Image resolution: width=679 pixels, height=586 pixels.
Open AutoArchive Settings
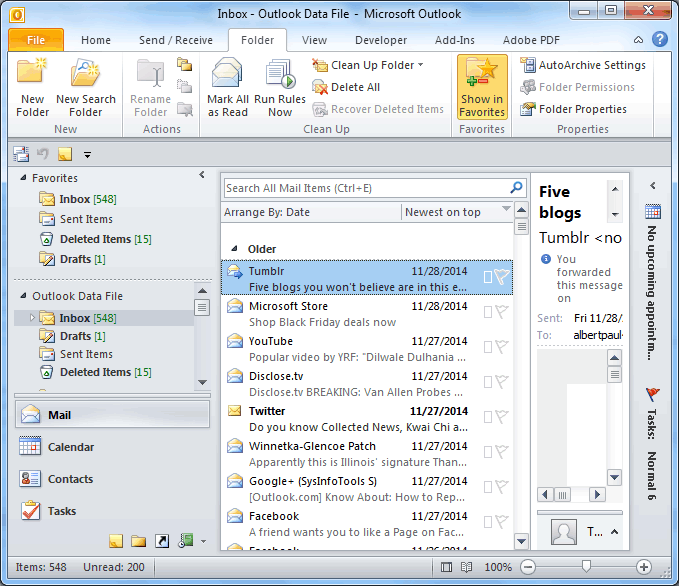582,65
